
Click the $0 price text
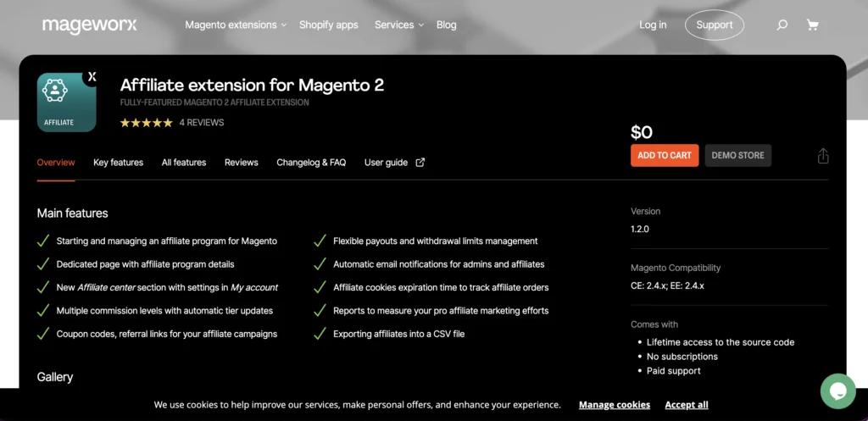pyautogui.click(x=642, y=132)
